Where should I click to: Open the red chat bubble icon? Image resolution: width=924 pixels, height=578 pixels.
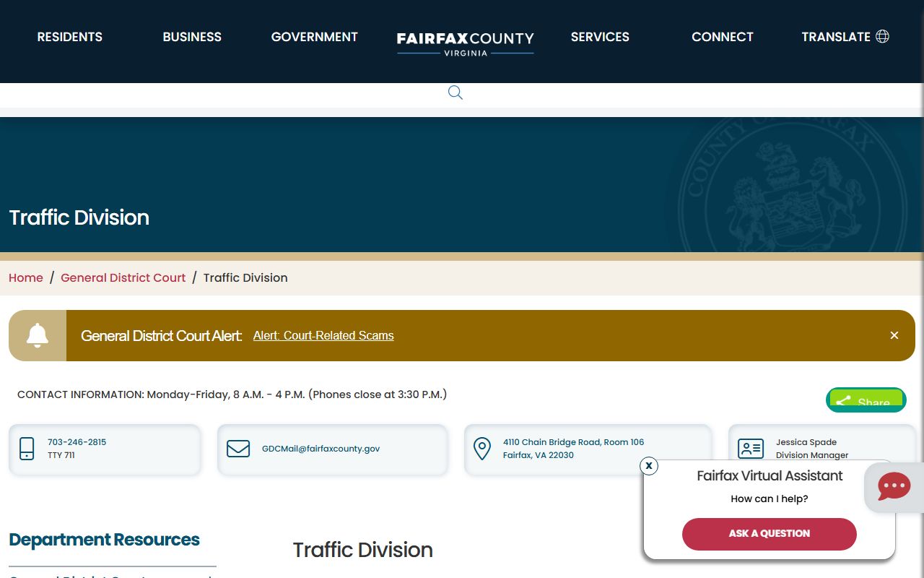click(x=894, y=486)
